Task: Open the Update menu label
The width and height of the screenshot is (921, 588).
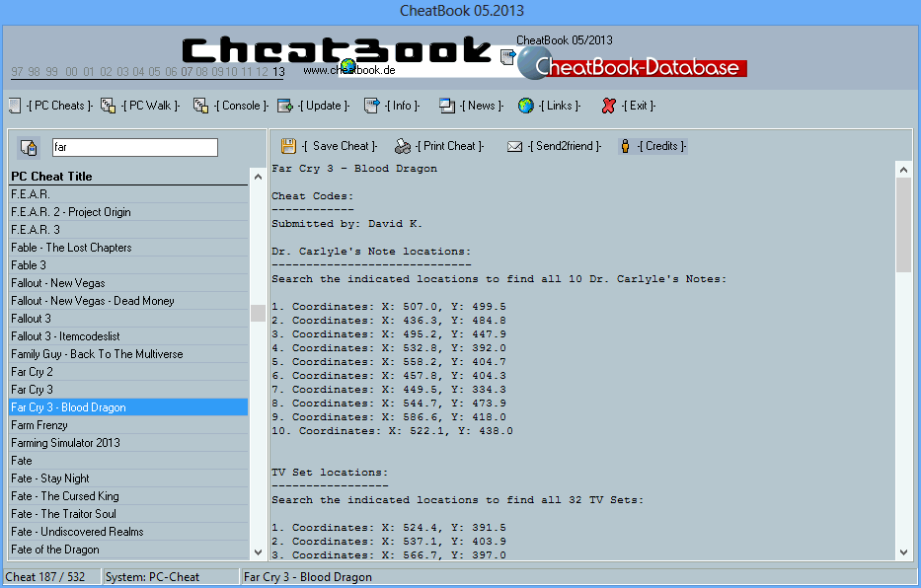Action: [324, 106]
